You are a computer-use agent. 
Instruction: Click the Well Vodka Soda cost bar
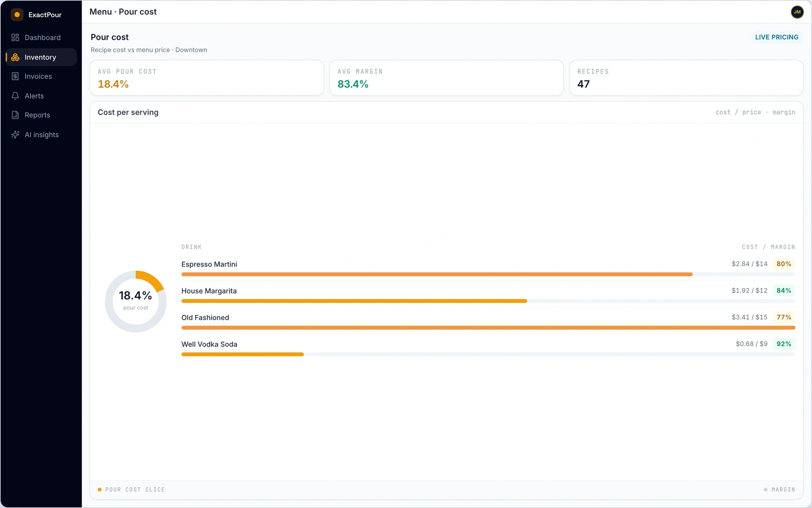[488, 354]
